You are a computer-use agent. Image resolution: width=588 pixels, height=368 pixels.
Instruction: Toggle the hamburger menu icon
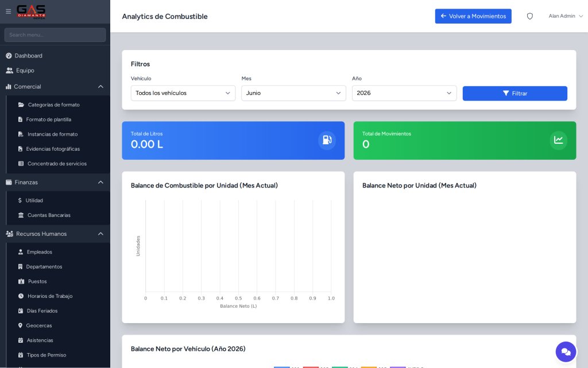point(8,11)
